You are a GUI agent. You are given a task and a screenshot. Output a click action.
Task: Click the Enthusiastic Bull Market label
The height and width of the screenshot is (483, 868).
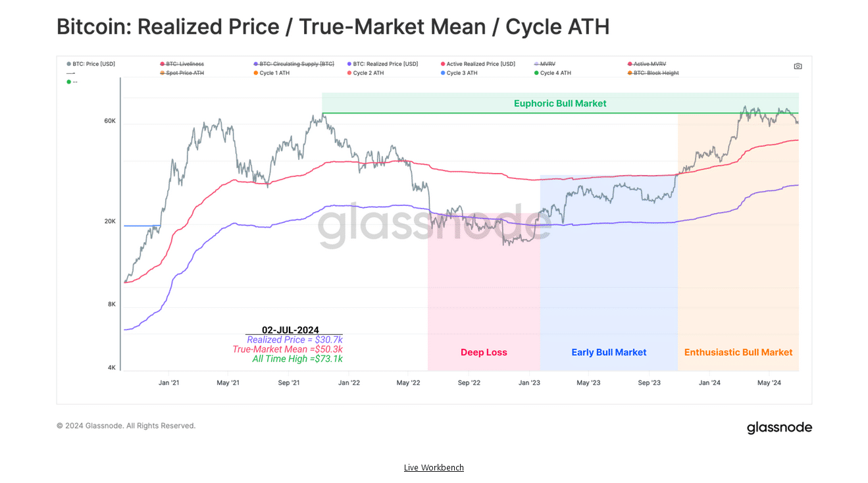tap(738, 353)
